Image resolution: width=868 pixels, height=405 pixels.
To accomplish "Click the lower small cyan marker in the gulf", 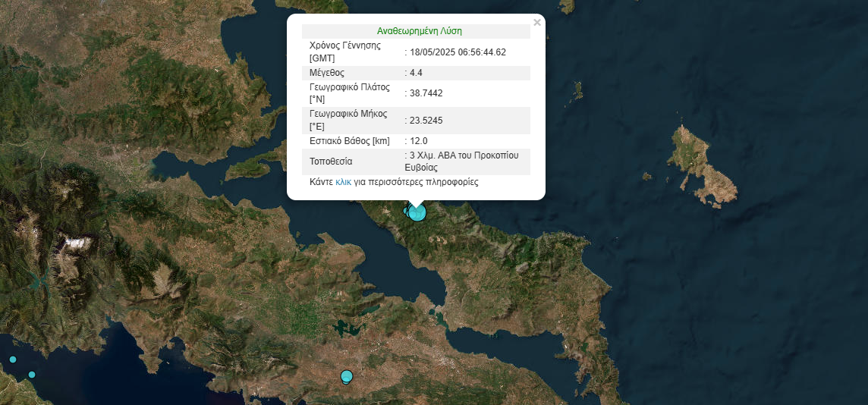I will pos(31,375).
